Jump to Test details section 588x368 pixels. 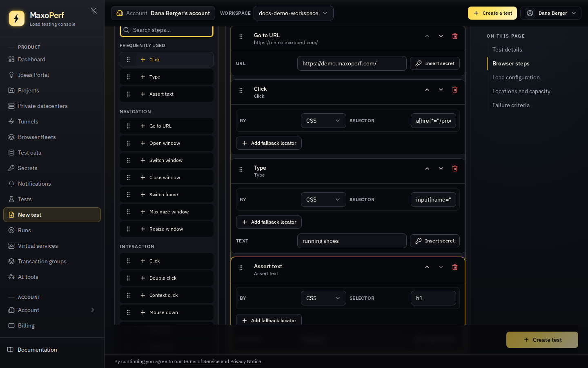507,49
